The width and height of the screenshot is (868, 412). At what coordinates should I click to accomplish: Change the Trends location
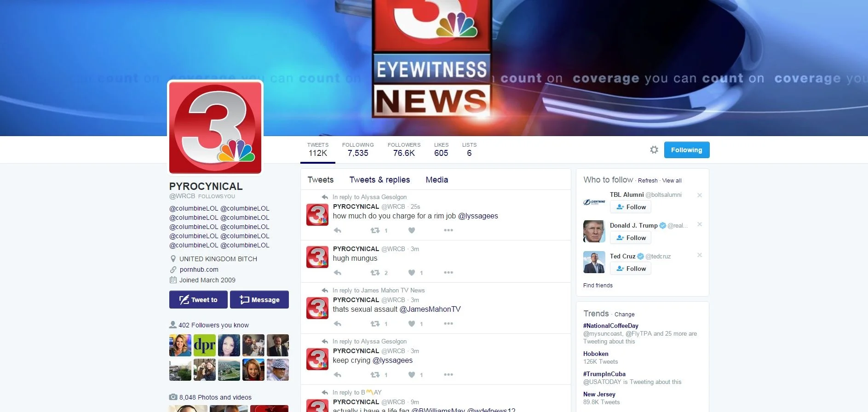tap(624, 315)
